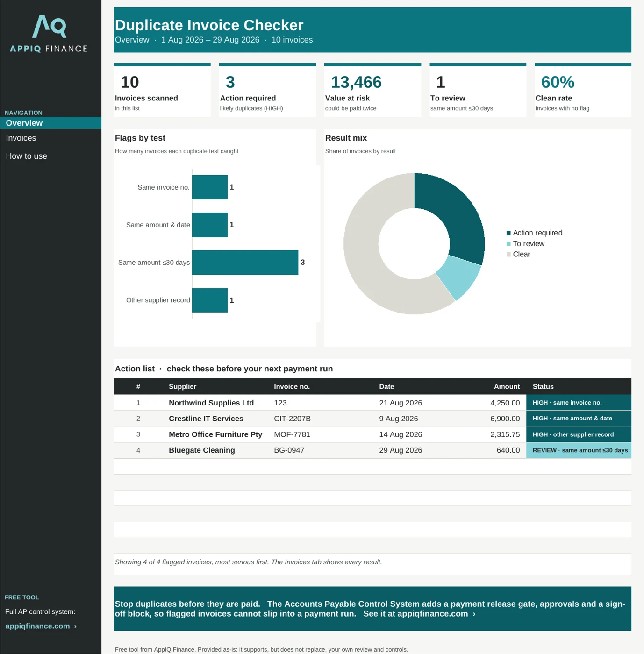Click the Same amount & date bar
This screenshot has height=654, width=644.
point(210,225)
